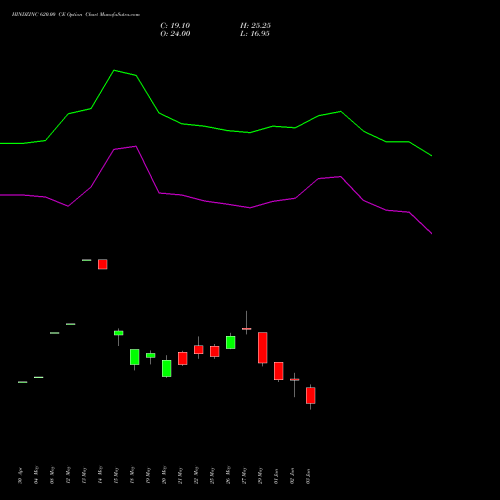Click the '21 May' date label
500x500 pixels.
[180, 475]
